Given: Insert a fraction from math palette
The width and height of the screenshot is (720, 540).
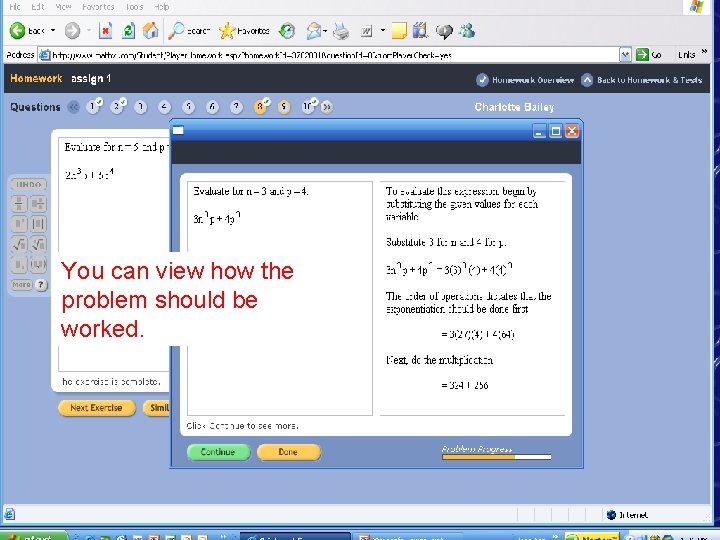Looking at the screenshot, I should point(19,203).
